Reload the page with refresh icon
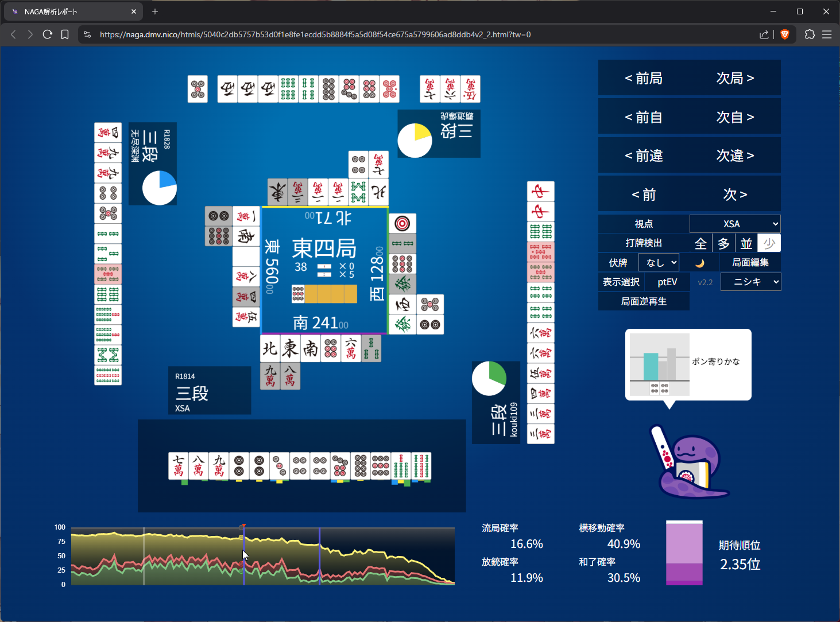This screenshot has width=840, height=622. coord(48,34)
